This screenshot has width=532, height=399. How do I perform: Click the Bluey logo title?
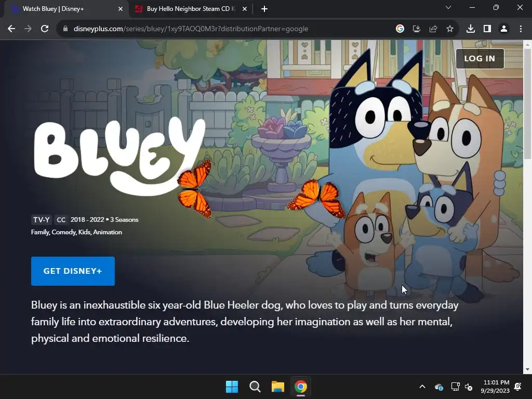120,156
